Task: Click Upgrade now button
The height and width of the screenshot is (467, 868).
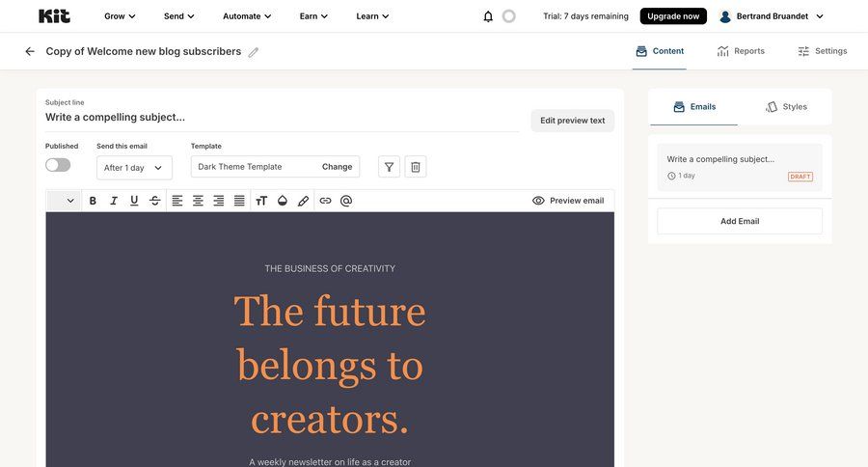Action: (x=673, y=16)
